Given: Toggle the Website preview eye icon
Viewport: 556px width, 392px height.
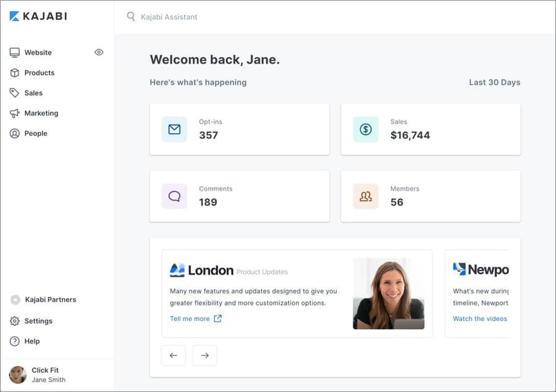Looking at the screenshot, I should point(99,52).
